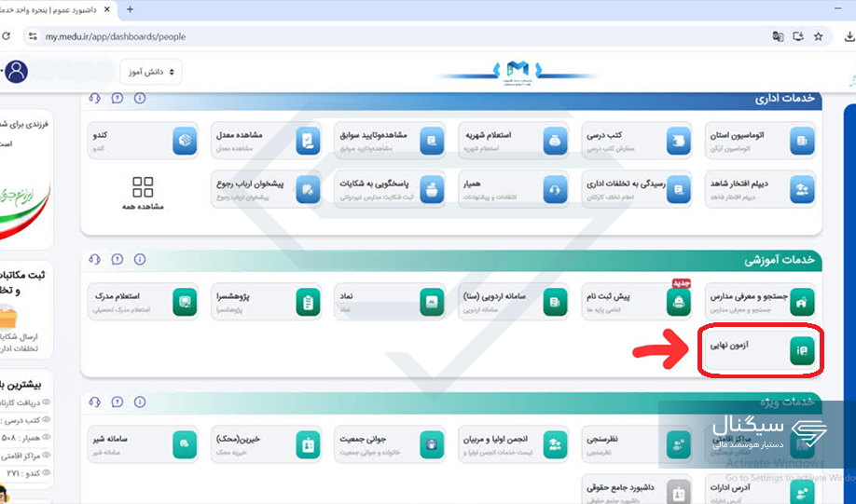Open the پژوهشسرا icon
The height and width of the screenshot is (504, 856).
[308, 302]
